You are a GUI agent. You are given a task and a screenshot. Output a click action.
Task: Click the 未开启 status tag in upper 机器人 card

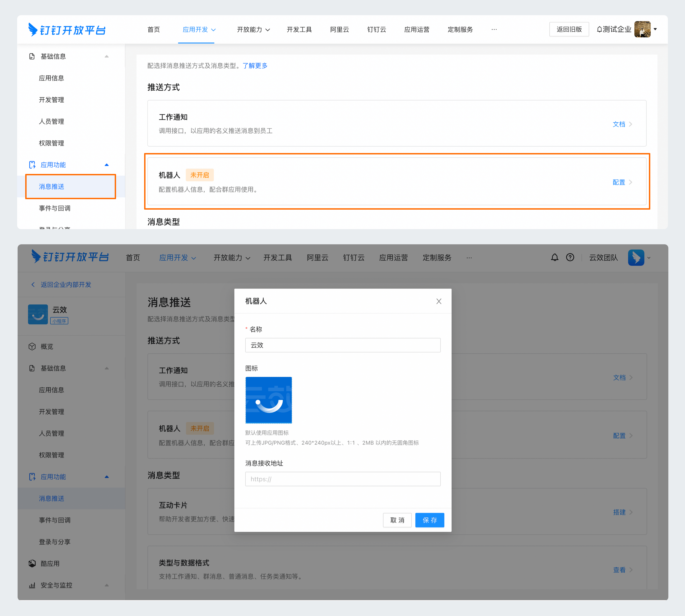tap(200, 175)
